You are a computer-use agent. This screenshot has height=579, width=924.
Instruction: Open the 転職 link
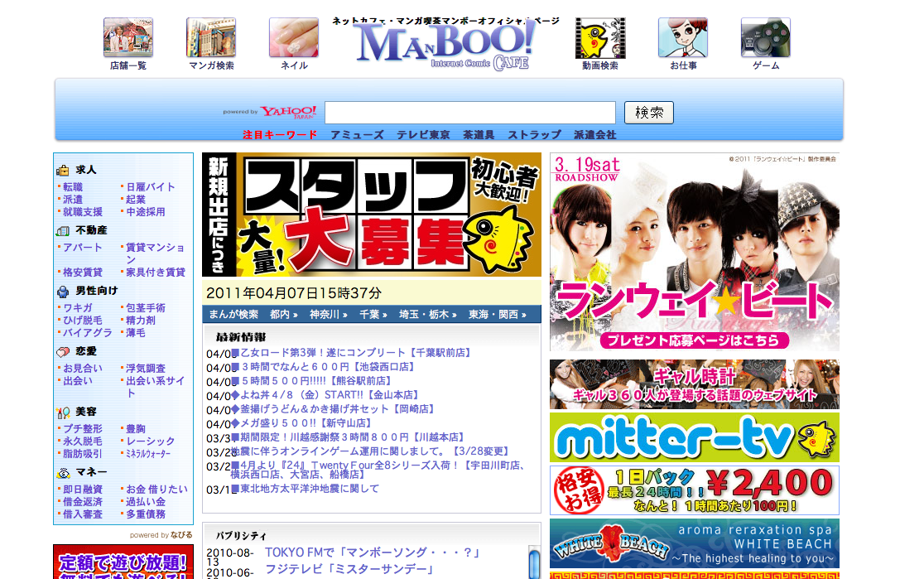pos(73,187)
